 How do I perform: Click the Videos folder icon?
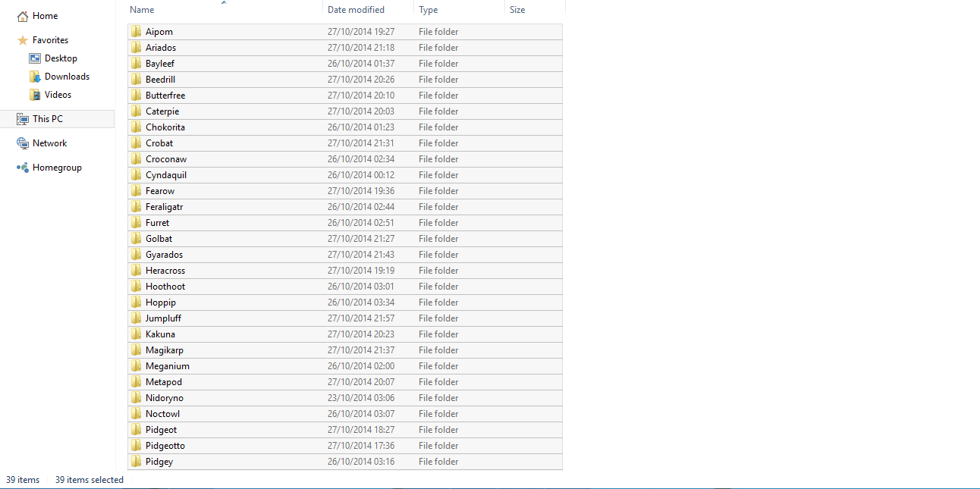click(x=35, y=95)
